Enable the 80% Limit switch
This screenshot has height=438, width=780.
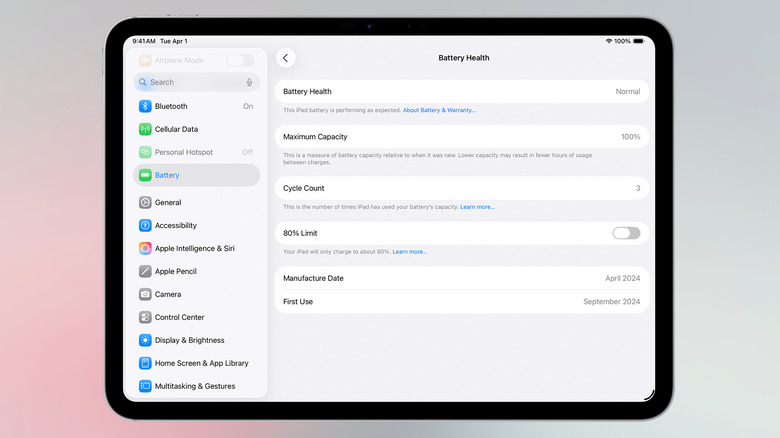[x=626, y=233]
